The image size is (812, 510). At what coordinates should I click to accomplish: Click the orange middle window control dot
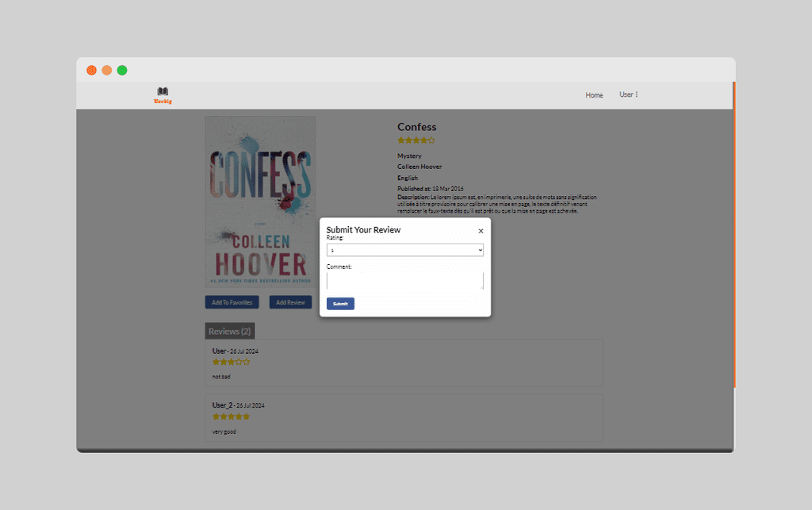click(107, 71)
